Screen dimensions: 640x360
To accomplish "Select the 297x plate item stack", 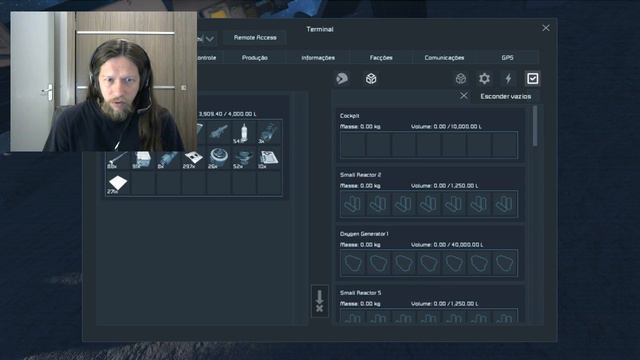I will pyautogui.click(x=193, y=158).
